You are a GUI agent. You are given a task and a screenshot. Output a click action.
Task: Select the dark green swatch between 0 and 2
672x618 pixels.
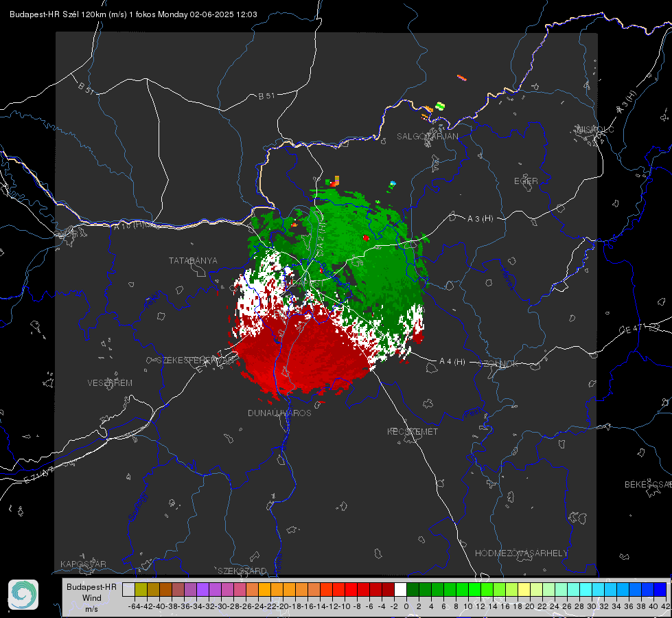point(413,589)
